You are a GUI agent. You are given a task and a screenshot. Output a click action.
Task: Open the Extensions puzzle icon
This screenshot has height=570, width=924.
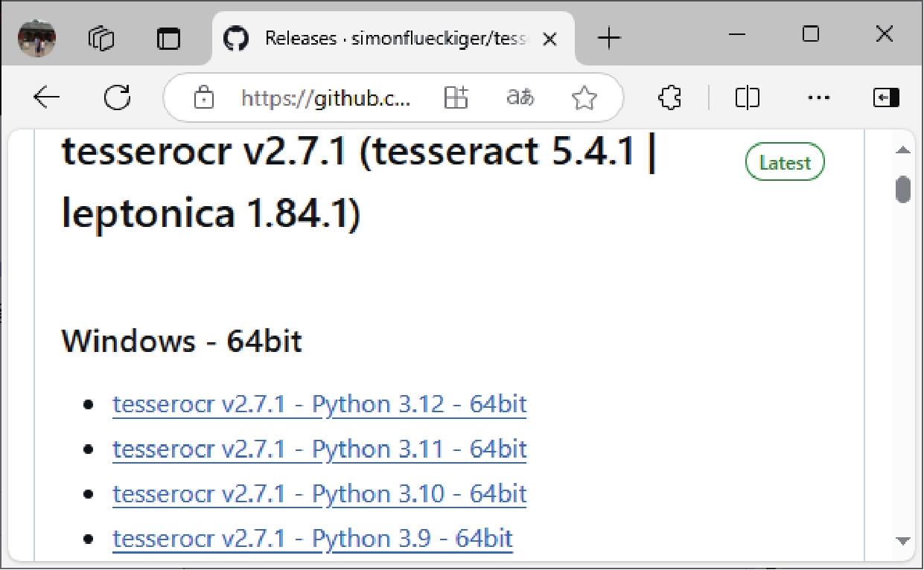pos(671,97)
